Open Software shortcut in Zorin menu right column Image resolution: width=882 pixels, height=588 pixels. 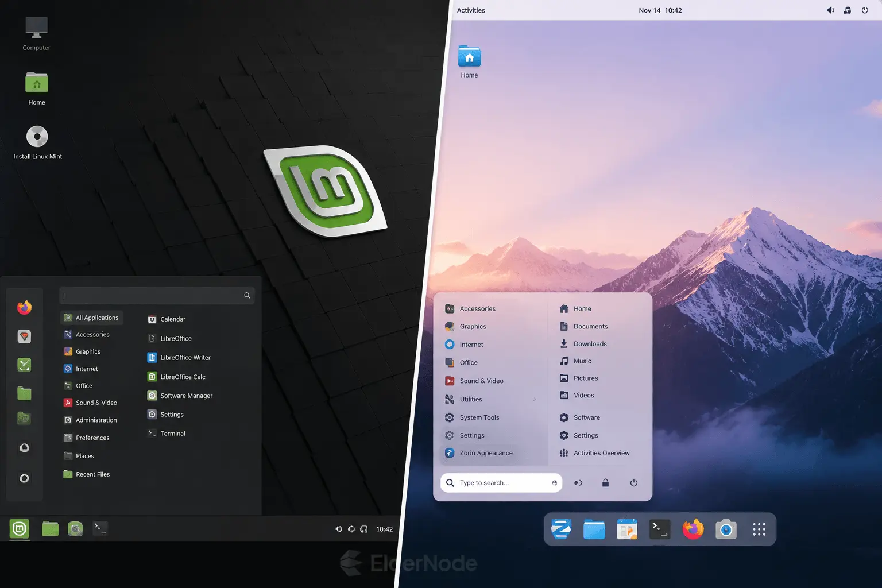(x=580, y=417)
